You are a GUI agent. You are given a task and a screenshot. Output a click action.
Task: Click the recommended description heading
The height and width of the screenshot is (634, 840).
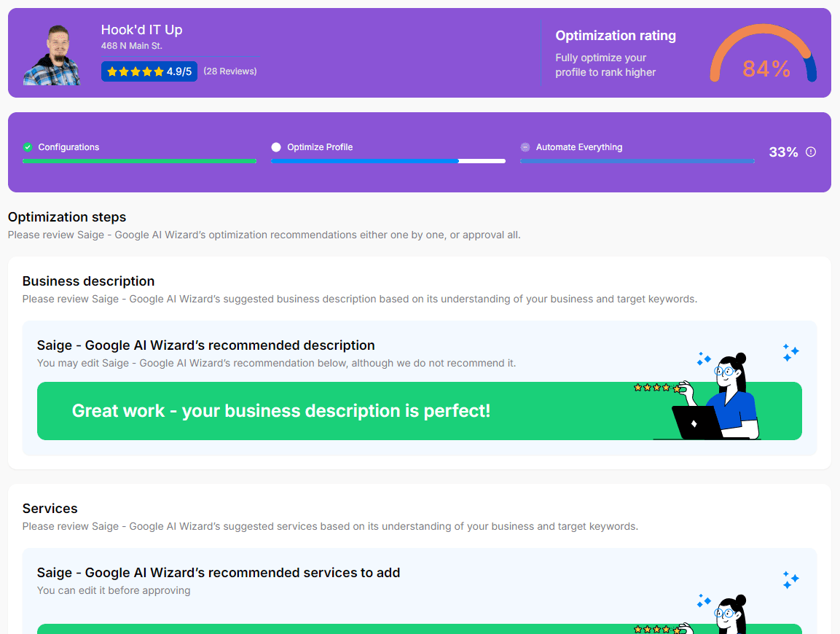coord(205,345)
